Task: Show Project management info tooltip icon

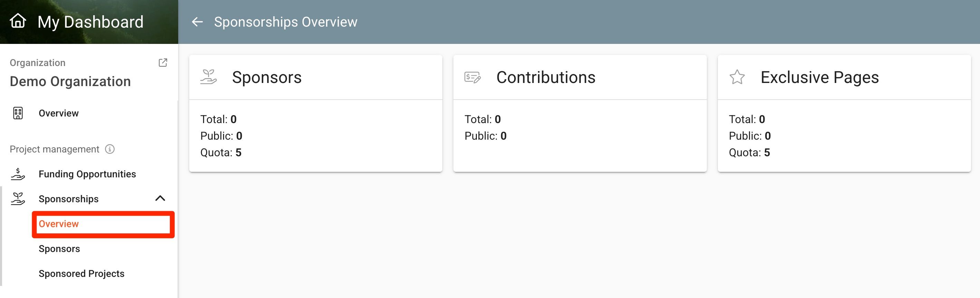Action: click(109, 149)
